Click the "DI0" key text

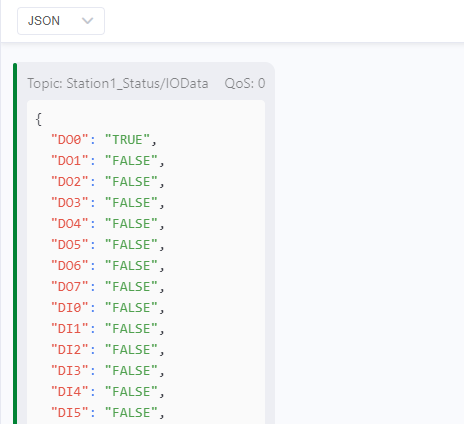69,308
